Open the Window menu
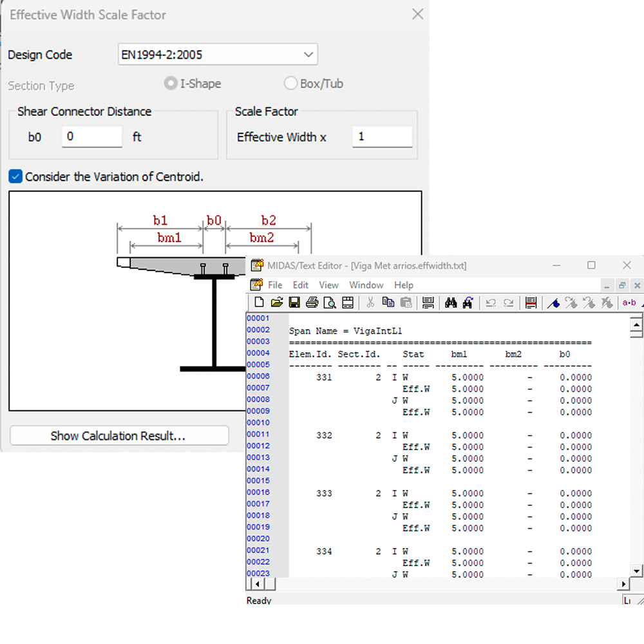The height and width of the screenshot is (644, 644). 366,285
